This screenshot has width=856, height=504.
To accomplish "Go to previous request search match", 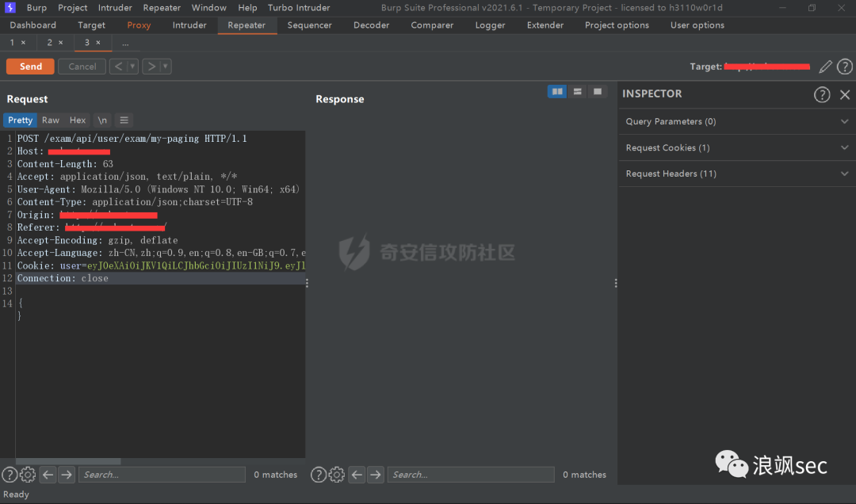I will (48, 475).
